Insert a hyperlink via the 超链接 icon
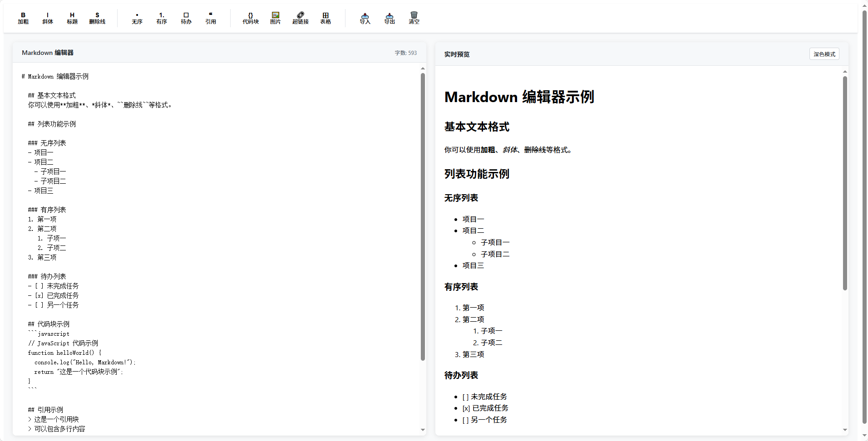The height and width of the screenshot is (441, 868). click(x=300, y=18)
